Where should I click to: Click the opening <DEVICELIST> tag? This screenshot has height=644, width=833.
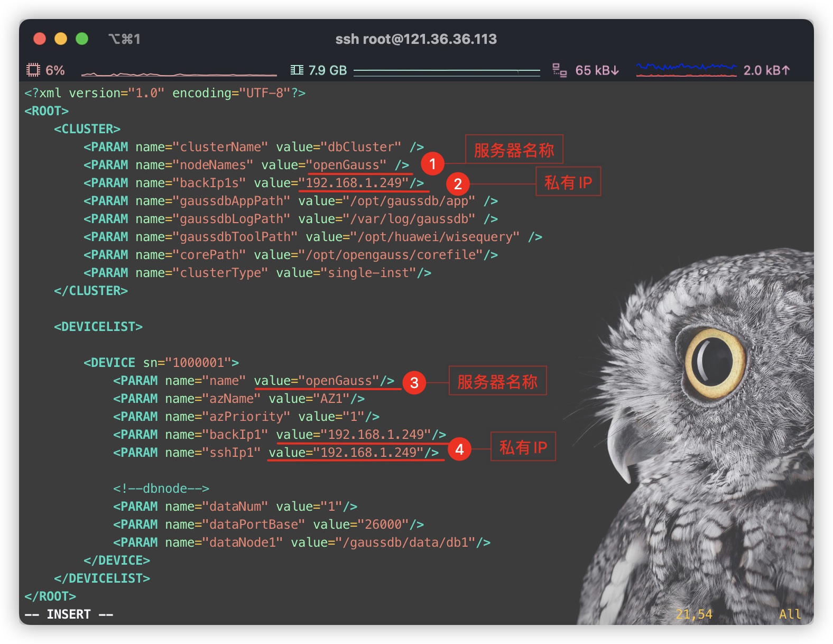pos(98,327)
